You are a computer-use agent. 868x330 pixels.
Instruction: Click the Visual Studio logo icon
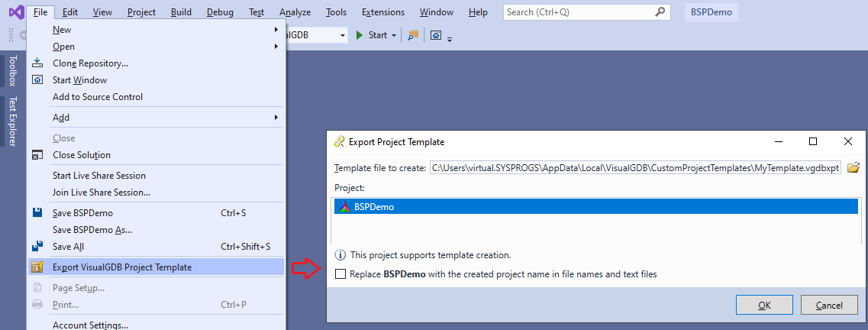point(15,11)
